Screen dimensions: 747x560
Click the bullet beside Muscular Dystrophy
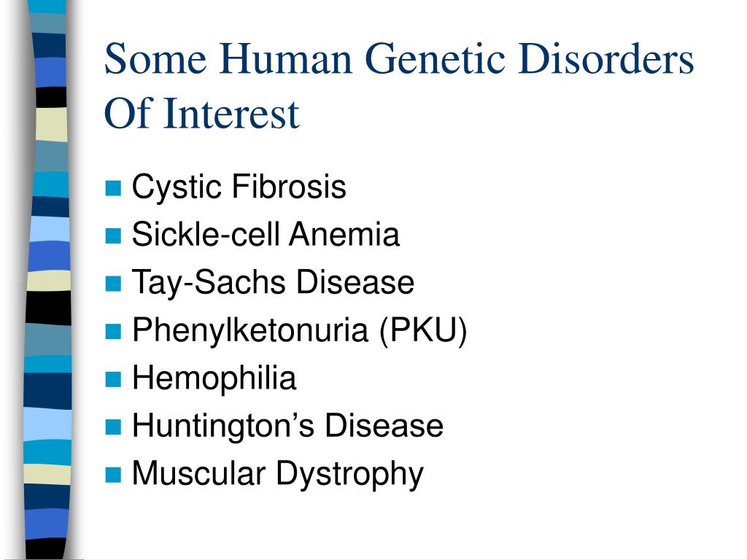tap(113, 475)
